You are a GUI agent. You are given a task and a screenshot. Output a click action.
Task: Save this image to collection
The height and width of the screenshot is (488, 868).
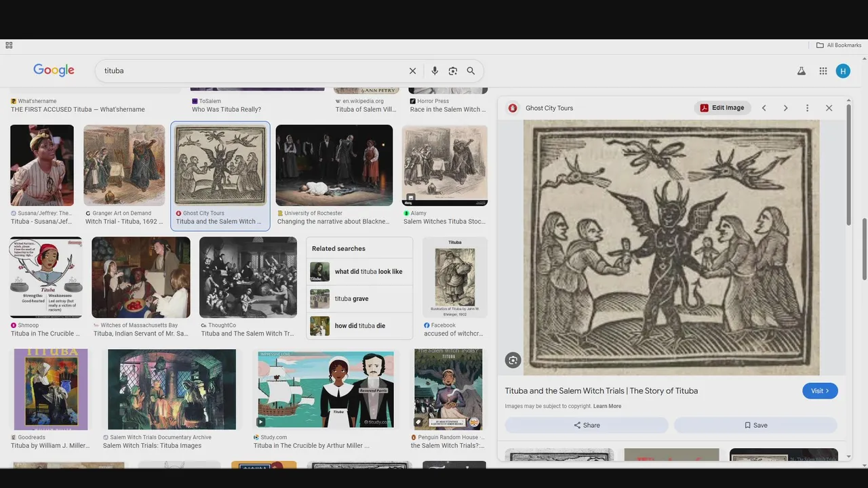755,425
